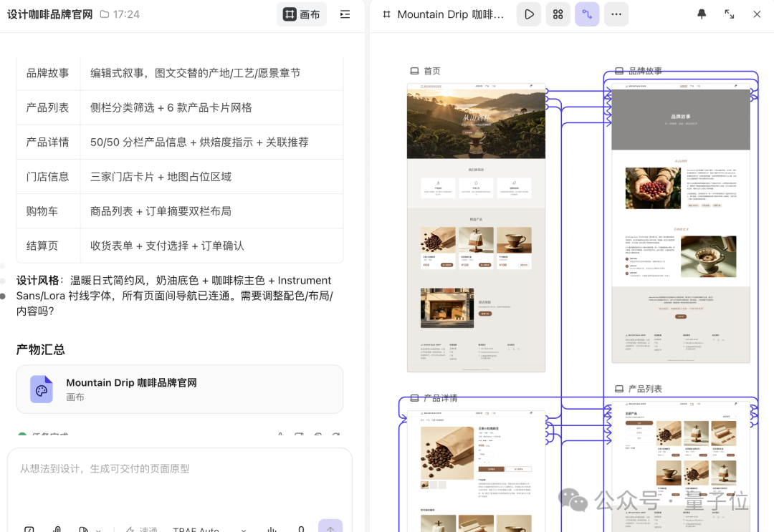Click the Mountain Drip 咖啡 panel title
The height and width of the screenshot is (532, 774).
point(451,14)
